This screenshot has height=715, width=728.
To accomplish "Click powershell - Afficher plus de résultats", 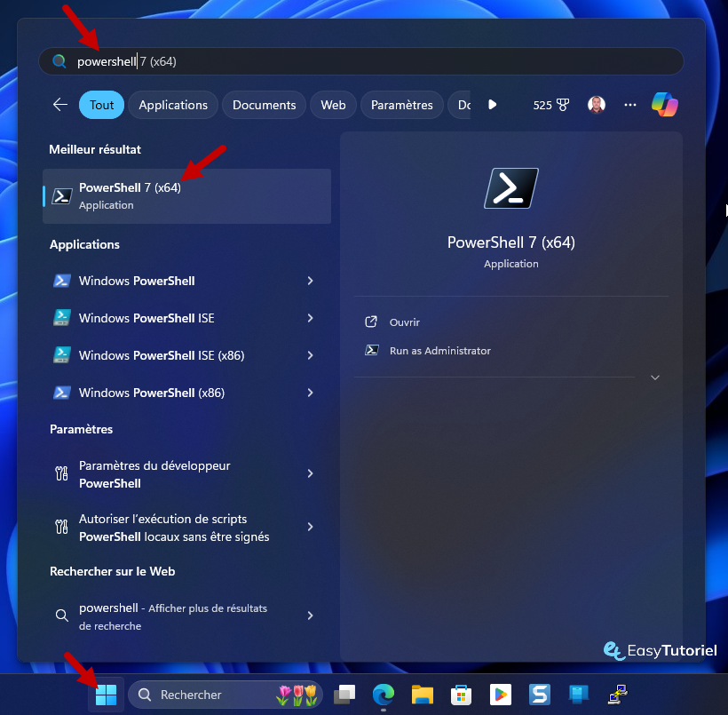I will [186, 616].
